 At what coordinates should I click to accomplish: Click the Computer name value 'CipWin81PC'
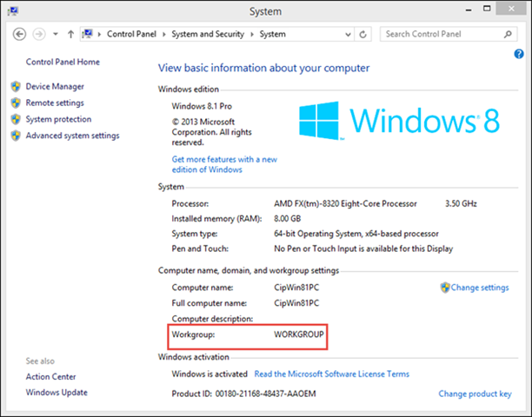point(296,288)
